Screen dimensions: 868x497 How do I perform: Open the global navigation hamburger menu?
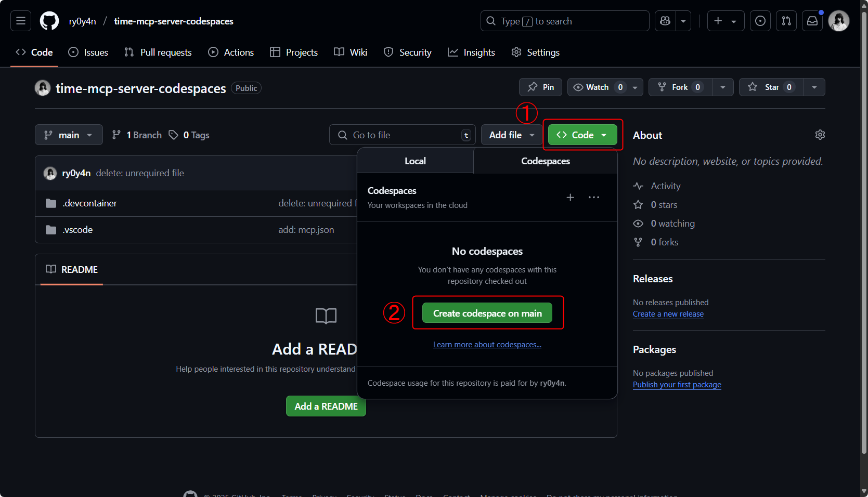(x=21, y=21)
